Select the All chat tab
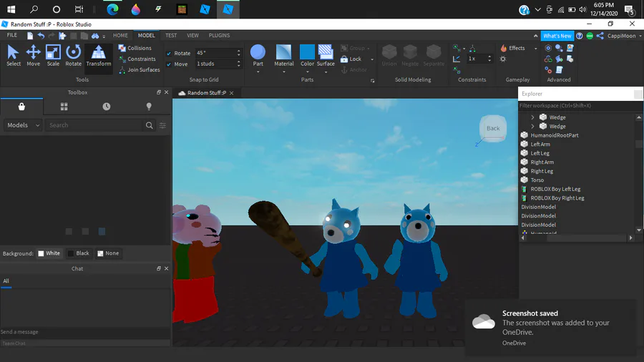644x362 pixels. [6, 281]
